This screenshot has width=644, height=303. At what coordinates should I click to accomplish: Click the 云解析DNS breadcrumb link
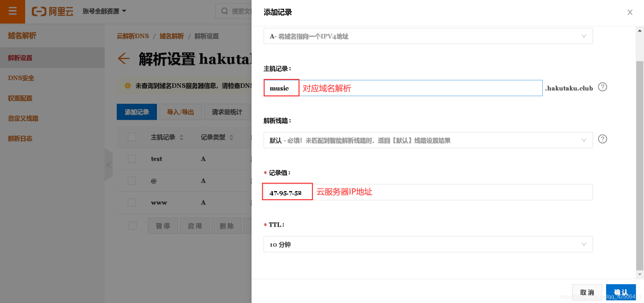pos(133,36)
